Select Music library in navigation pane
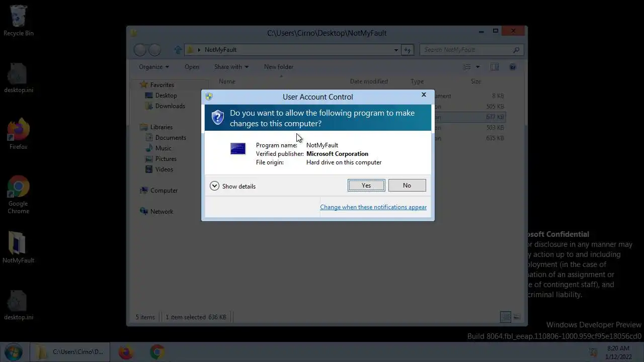644x362 pixels. coord(158,148)
